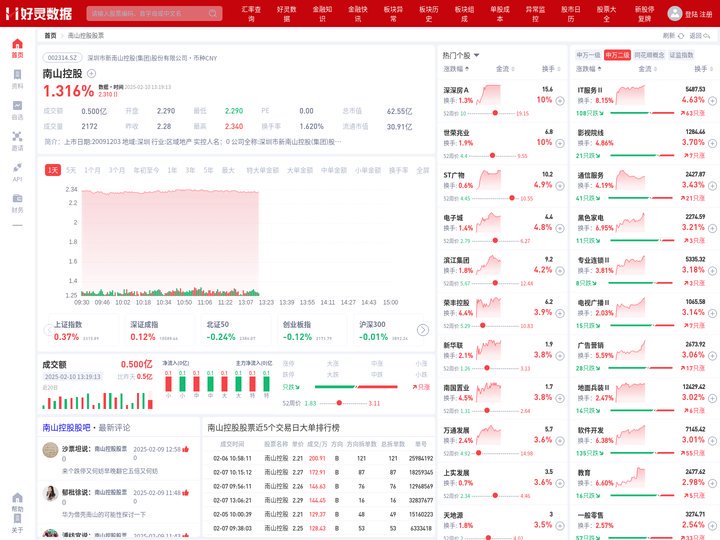Select the 5年 chart range
Image resolution: width=720 pixels, height=540 pixels.
pos(208,170)
